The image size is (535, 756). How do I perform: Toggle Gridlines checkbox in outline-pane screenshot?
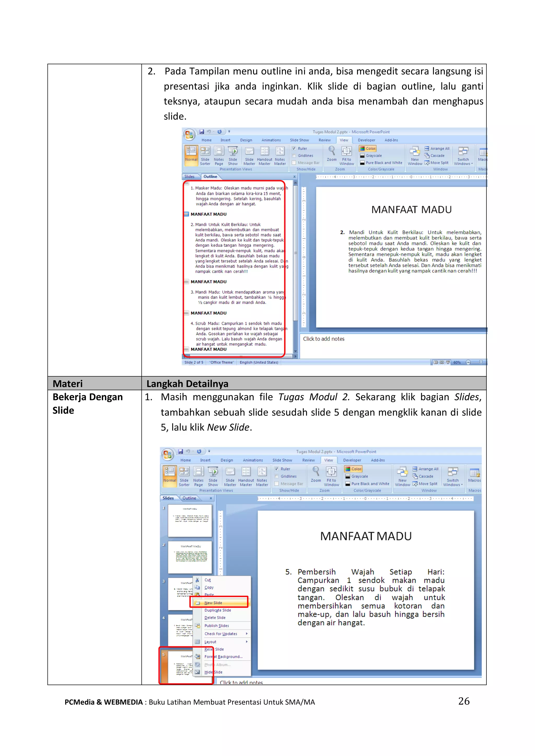[x=294, y=155]
